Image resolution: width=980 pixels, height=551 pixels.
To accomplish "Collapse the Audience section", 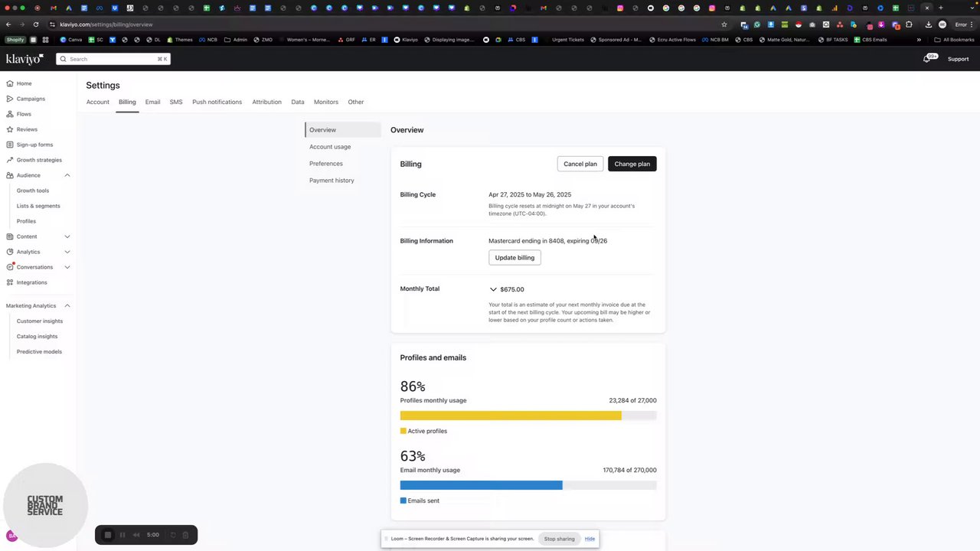I will click(x=67, y=175).
